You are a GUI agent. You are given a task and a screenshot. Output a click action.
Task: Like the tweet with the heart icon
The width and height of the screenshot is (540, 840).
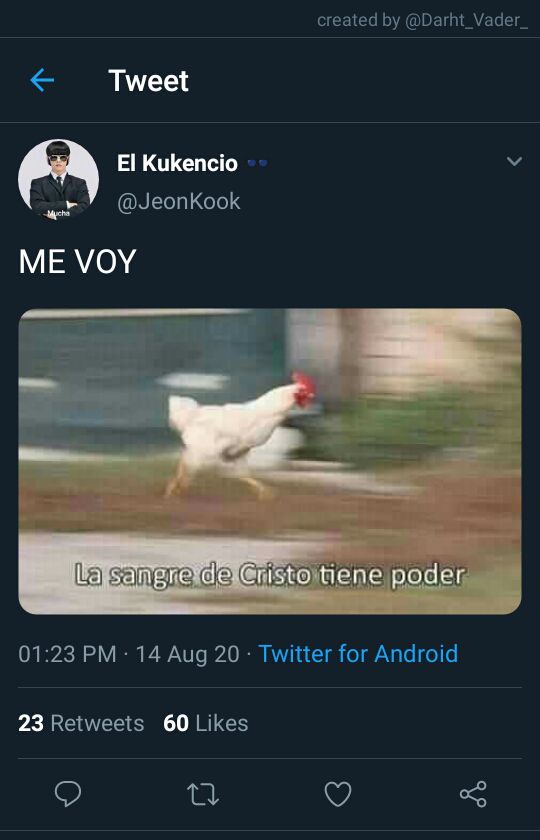[338, 793]
